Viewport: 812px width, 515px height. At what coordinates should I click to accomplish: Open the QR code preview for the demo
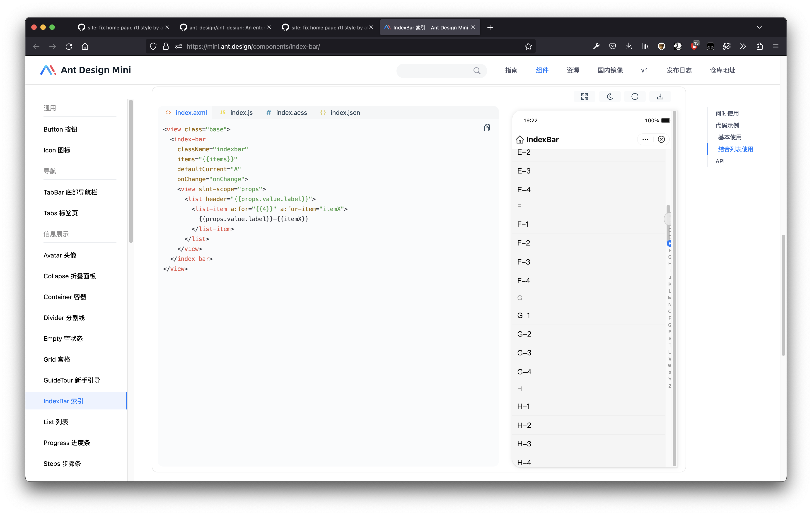tap(584, 96)
